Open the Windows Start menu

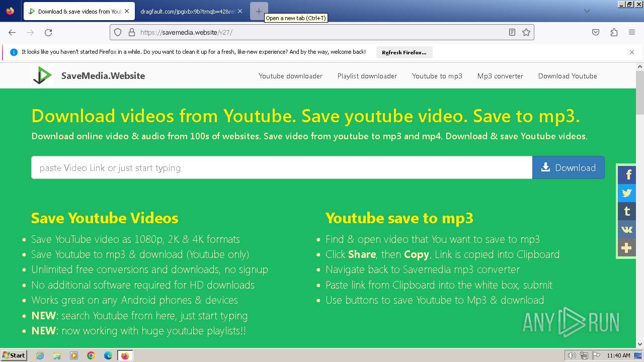coord(14,355)
